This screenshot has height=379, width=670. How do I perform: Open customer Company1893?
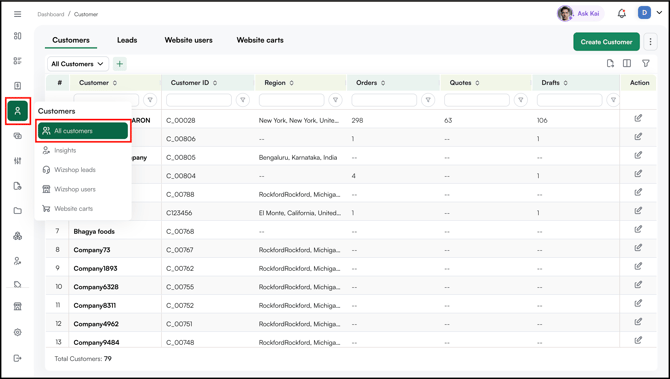click(95, 268)
